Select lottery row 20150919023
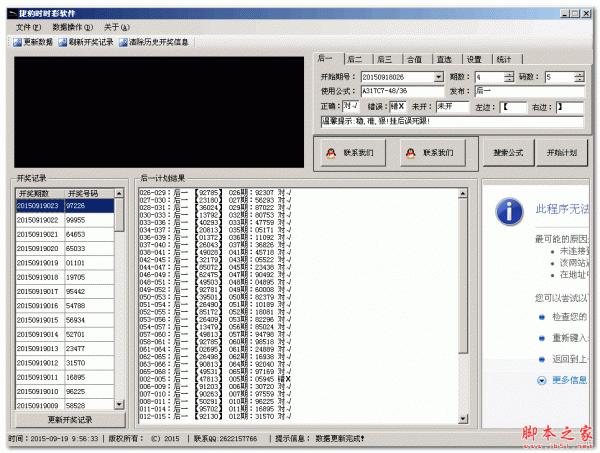 click(65, 206)
